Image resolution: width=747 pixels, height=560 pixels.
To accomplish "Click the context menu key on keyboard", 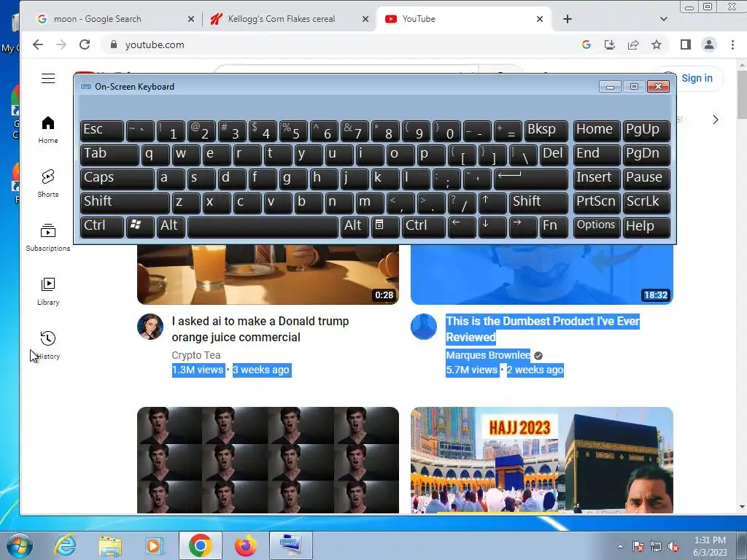I will coord(385,226).
